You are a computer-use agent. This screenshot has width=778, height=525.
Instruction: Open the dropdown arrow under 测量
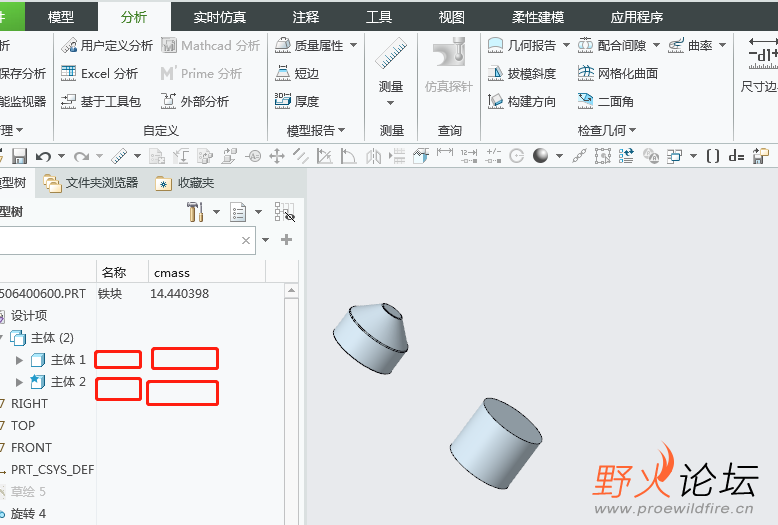pyautogui.click(x=390, y=103)
